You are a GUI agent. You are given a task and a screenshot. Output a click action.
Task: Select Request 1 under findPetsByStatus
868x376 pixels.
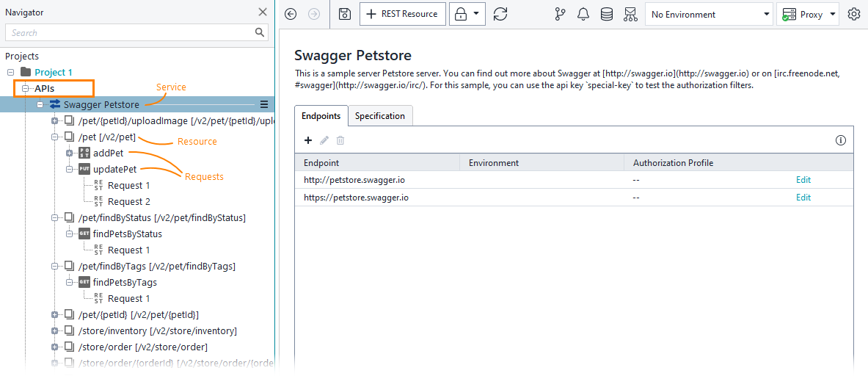click(x=123, y=250)
